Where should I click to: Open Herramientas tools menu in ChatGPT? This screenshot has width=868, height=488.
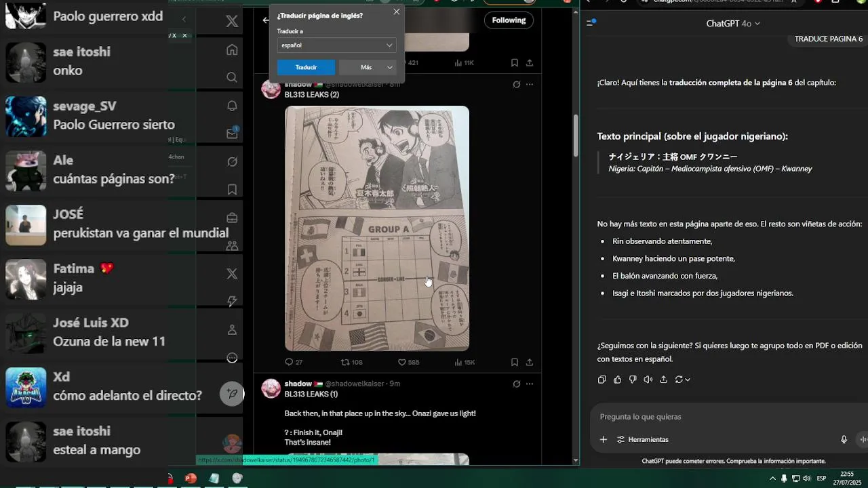tap(642, 439)
